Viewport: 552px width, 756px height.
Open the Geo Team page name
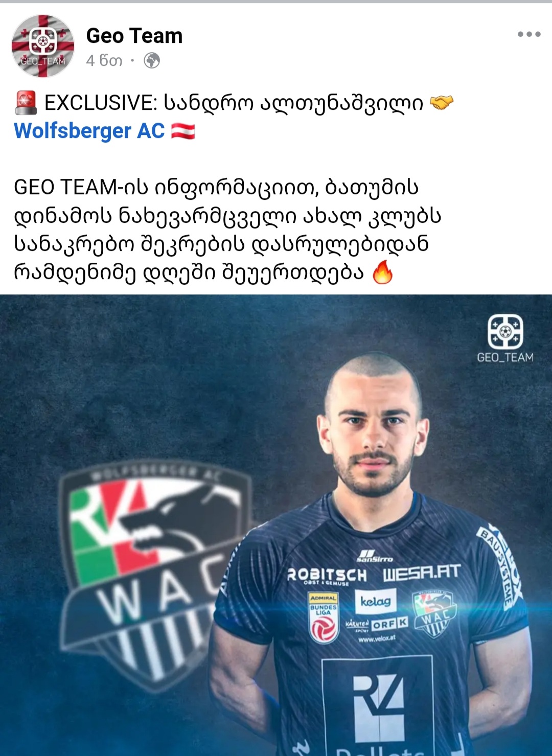tap(134, 36)
